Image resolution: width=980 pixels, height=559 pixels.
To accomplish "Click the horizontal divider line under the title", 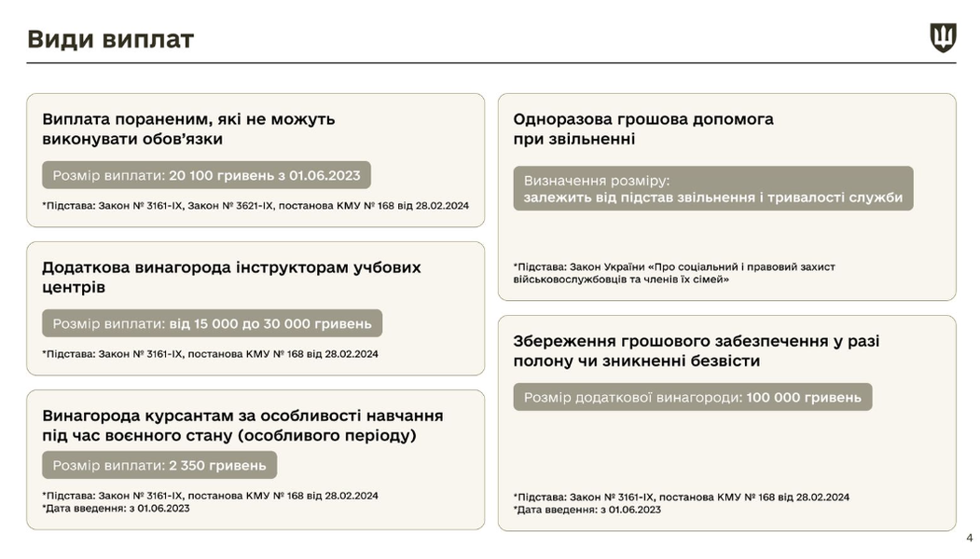I will tap(490, 62).
